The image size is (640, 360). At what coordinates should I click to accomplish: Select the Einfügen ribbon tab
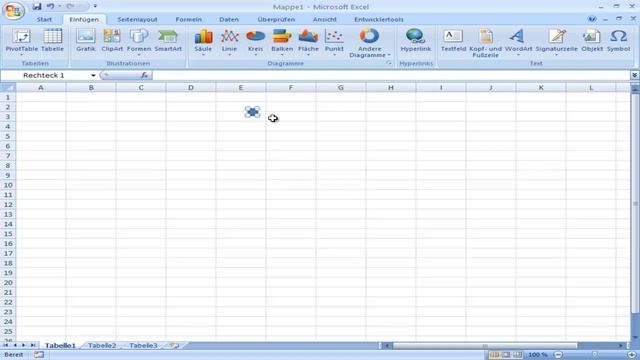84,19
